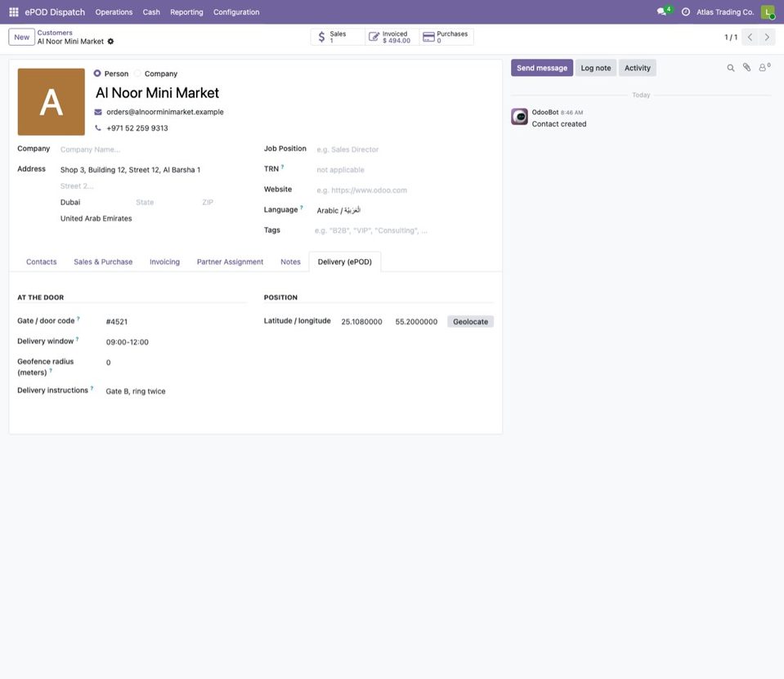Viewport: 784px width, 679px height.
Task: Open the gear actions menu for the record
Action: pyautogui.click(x=110, y=42)
